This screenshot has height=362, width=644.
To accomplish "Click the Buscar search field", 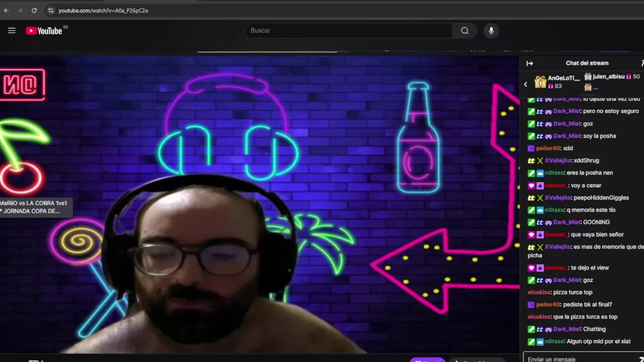I will pyautogui.click(x=348, y=31).
